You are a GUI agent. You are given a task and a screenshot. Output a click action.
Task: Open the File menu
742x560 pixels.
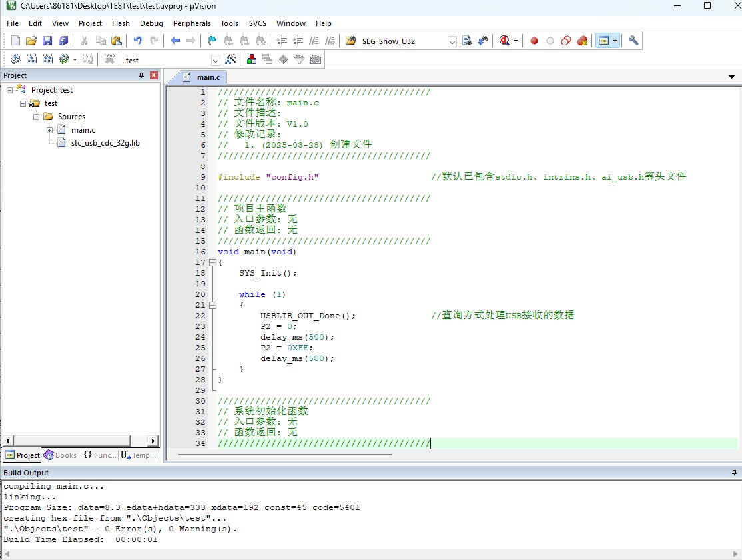13,23
